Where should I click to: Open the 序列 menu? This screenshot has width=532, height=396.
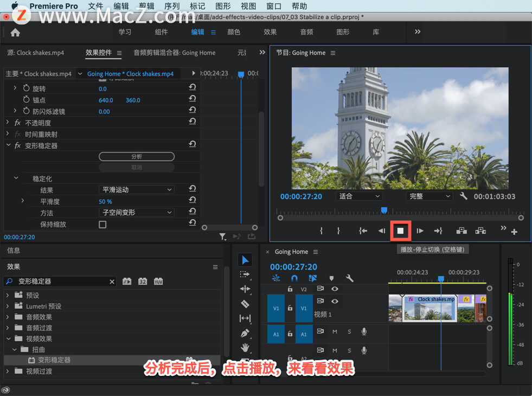pyautogui.click(x=173, y=6)
